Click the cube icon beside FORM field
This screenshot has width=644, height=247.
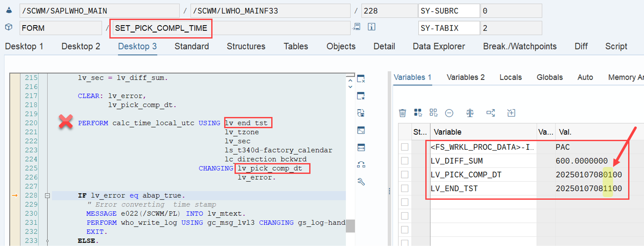[9, 27]
